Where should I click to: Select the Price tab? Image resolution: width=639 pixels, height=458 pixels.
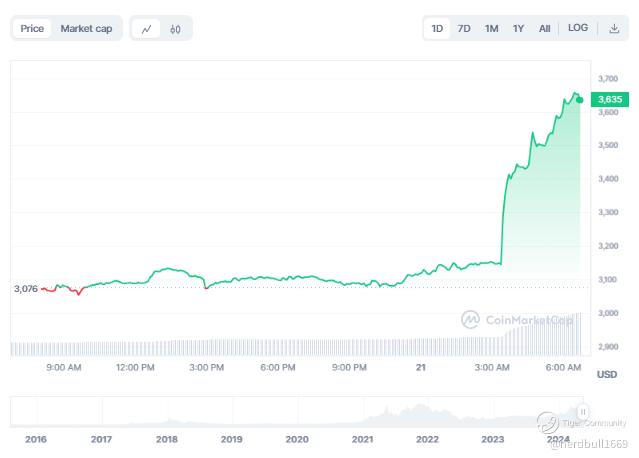(32, 29)
